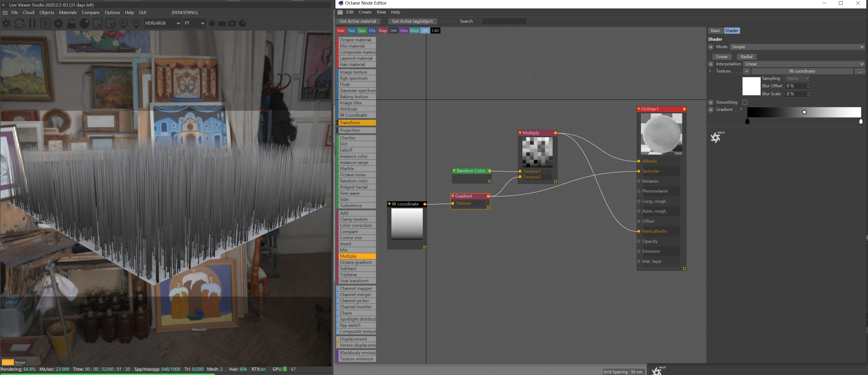Viewport: 868px width, 375px height.
Task: Toggle the Mode parameter radio circle
Action: 711,47
